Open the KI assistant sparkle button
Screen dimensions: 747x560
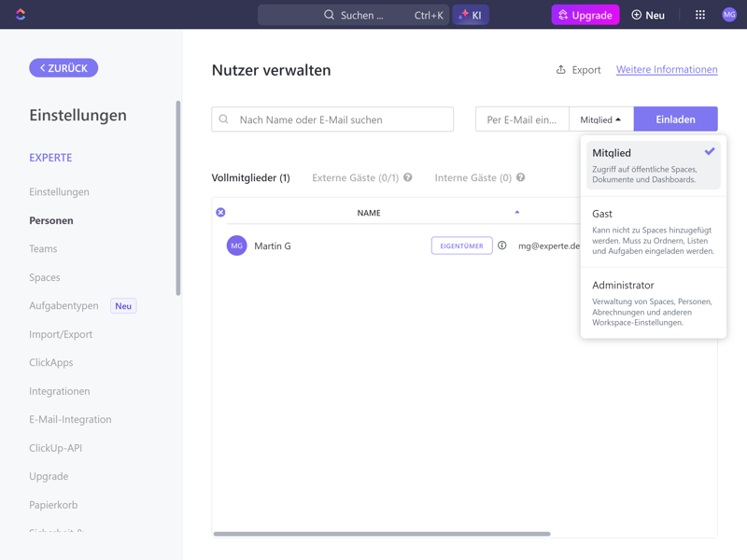coord(471,15)
